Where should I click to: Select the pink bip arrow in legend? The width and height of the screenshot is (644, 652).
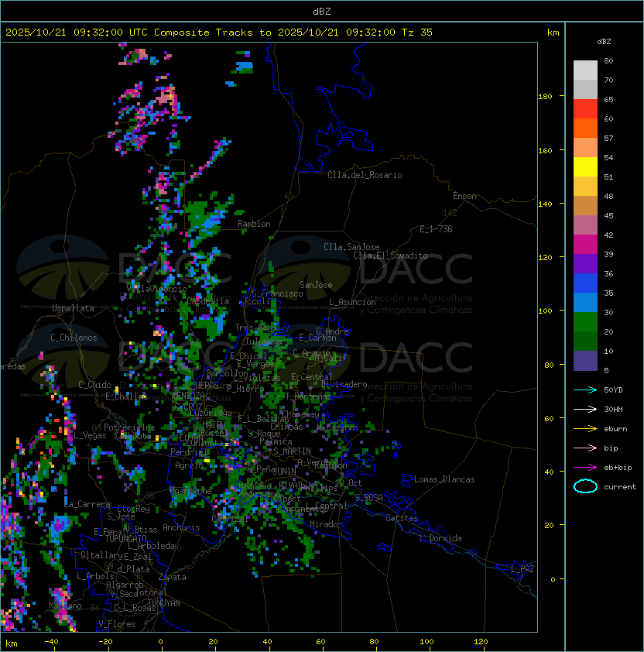pyautogui.click(x=585, y=448)
